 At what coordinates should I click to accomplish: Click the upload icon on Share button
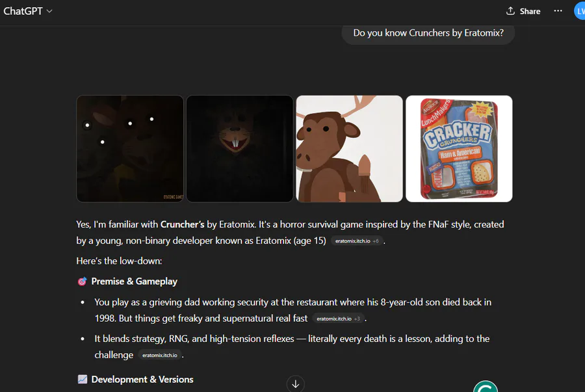510,11
